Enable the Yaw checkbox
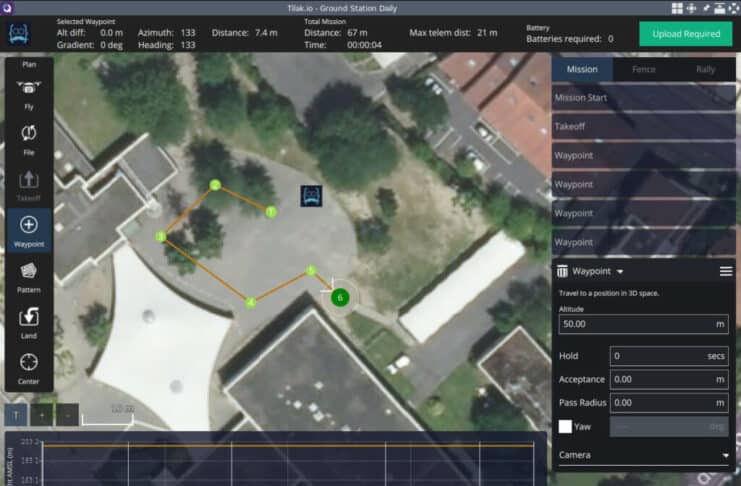This screenshot has width=741, height=486. click(x=565, y=426)
